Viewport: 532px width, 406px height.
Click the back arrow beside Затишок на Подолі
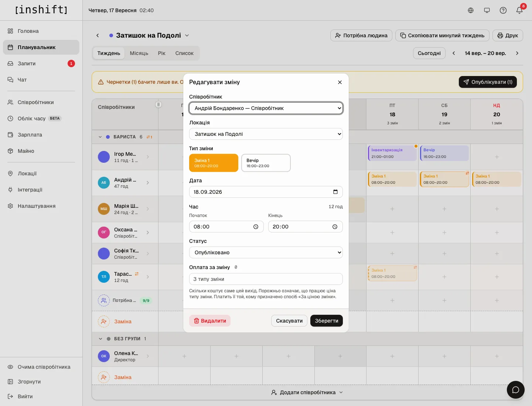pyautogui.click(x=98, y=35)
